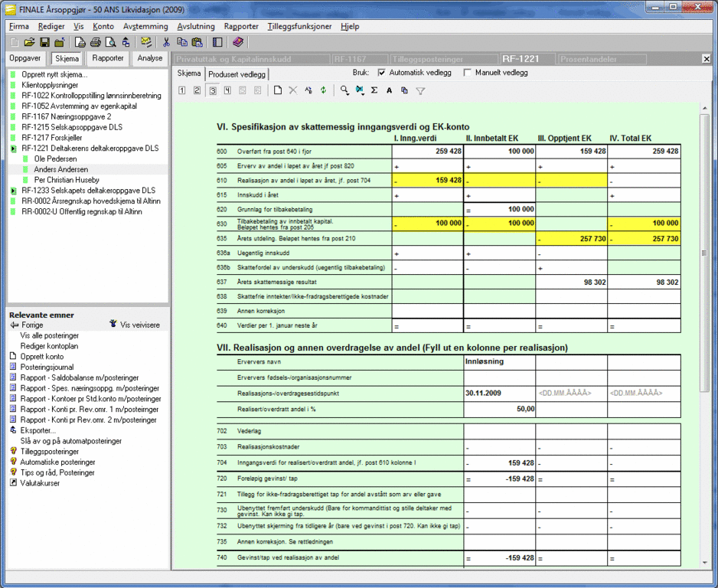The image size is (718, 588).
Task: Click the open folder icon in main toolbar
Action: [x=29, y=43]
